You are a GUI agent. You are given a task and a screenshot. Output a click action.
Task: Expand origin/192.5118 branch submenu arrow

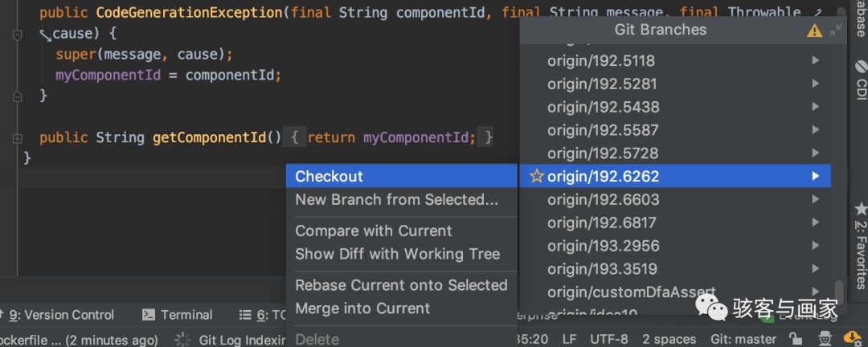point(816,60)
